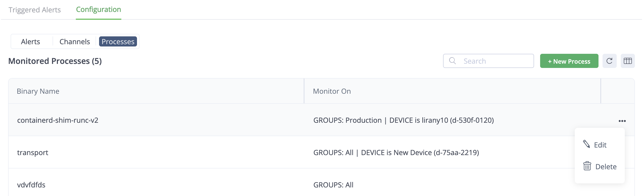The width and height of the screenshot is (644, 196).
Task: Switch to the Alerts section
Action: (x=31, y=42)
